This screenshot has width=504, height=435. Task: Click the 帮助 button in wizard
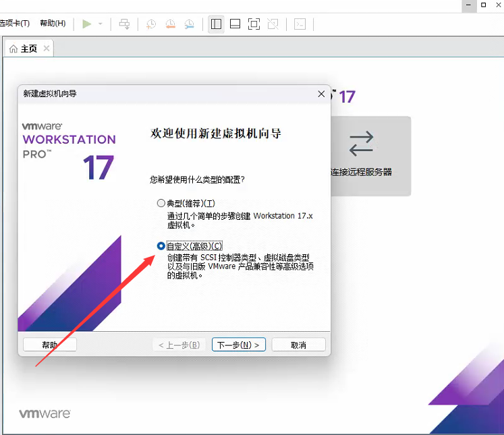click(x=50, y=345)
